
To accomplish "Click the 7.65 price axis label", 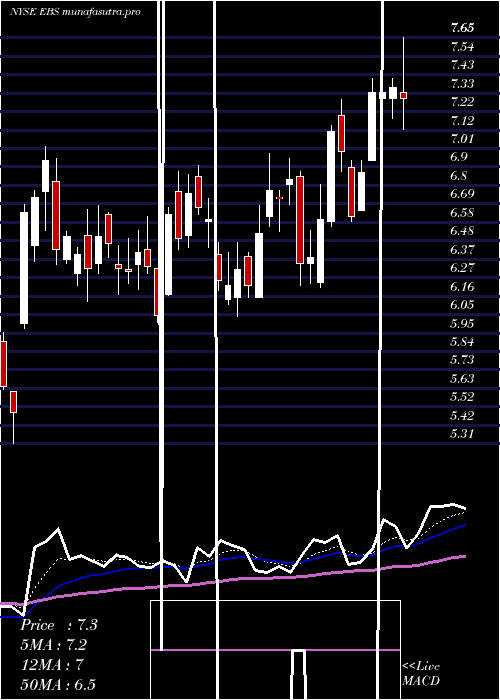I will pyautogui.click(x=462, y=28).
